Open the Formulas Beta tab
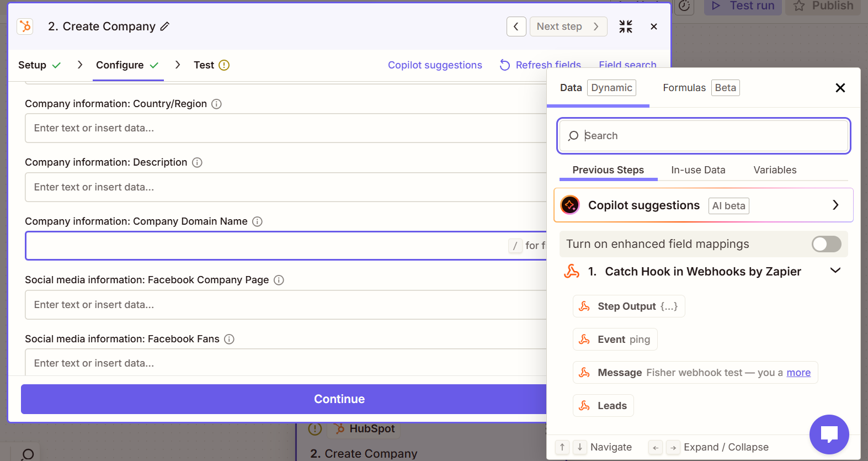Screen dimensions: 868x461 tap(701, 88)
